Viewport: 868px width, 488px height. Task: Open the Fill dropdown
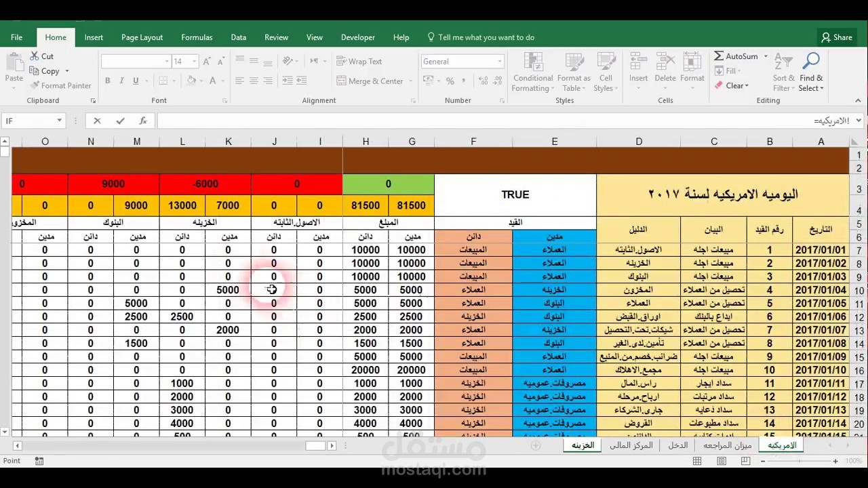pyautogui.click(x=728, y=70)
